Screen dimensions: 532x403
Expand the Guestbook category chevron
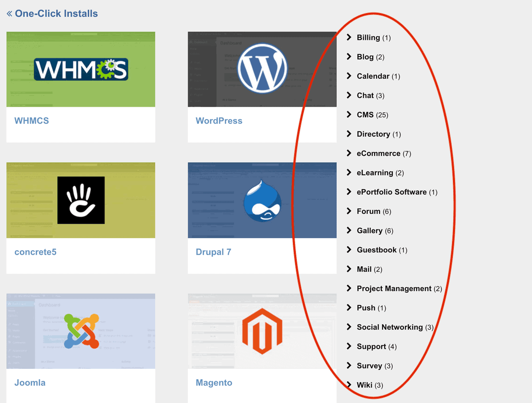349,249
